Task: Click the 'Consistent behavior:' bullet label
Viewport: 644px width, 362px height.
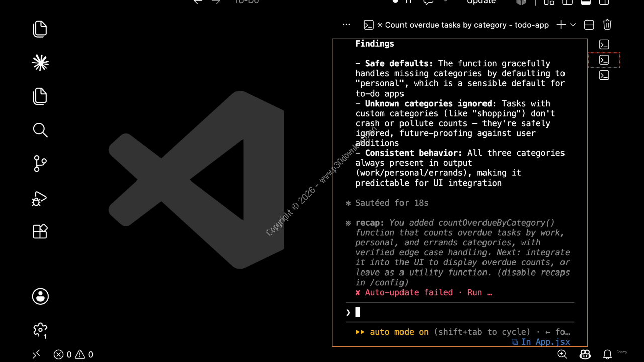Action: (414, 153)
